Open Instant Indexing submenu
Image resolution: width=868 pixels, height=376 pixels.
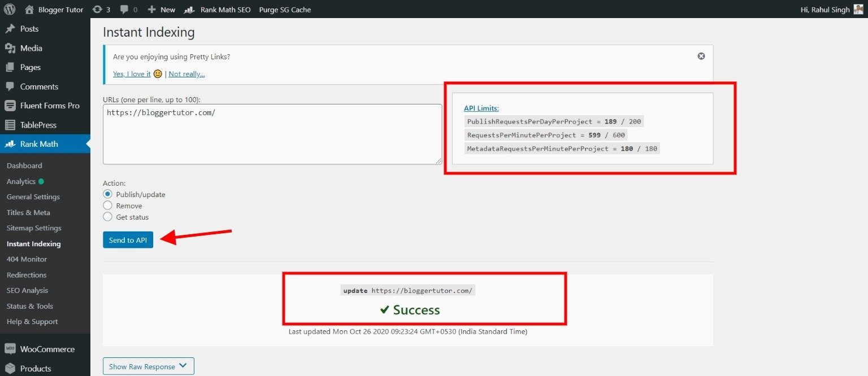coord(34,244)
